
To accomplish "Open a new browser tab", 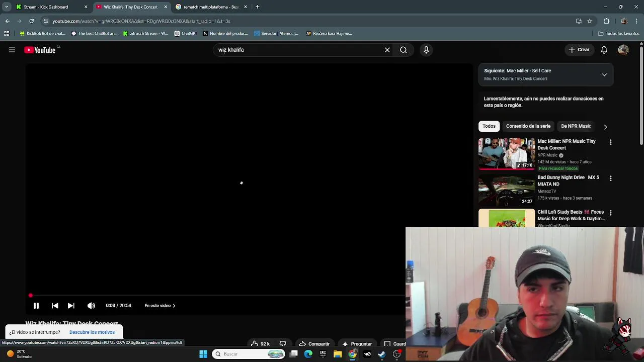I will 257,7.
